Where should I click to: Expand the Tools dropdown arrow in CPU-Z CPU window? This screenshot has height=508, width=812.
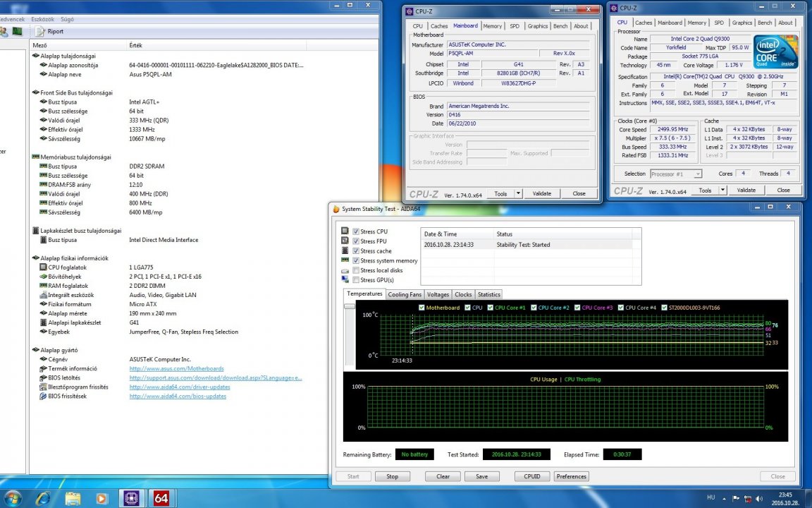(x=723, y=190)
